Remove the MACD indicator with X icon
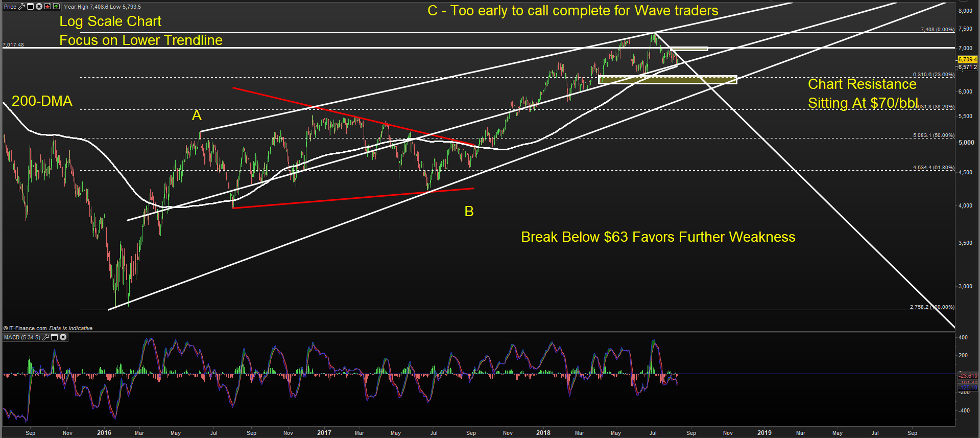Viewport: 980px width, 438px height. tap(63, 337)
